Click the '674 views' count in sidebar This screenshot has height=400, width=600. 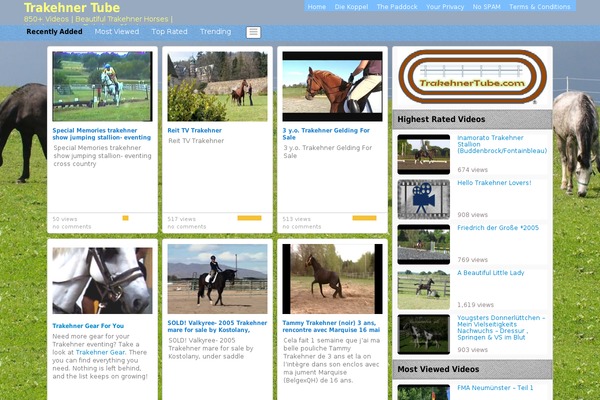pyautogui.click(x=473, y=170)
